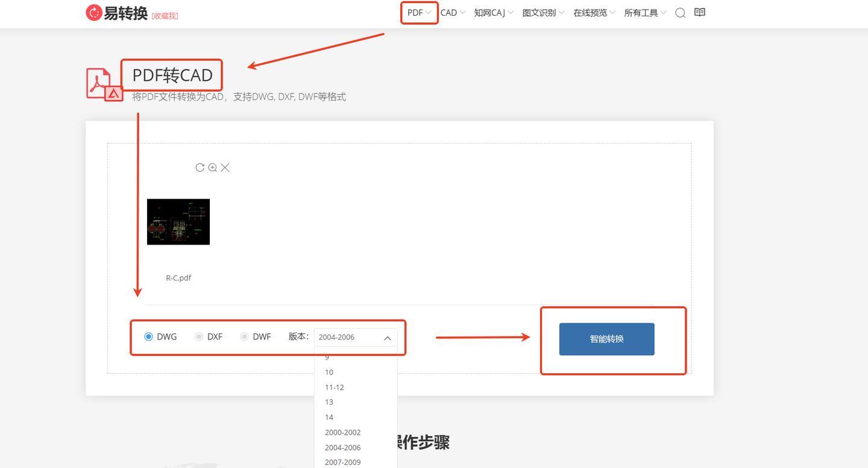
Task: Click the rotate icon above the file thumbnail
Action: 200,168
